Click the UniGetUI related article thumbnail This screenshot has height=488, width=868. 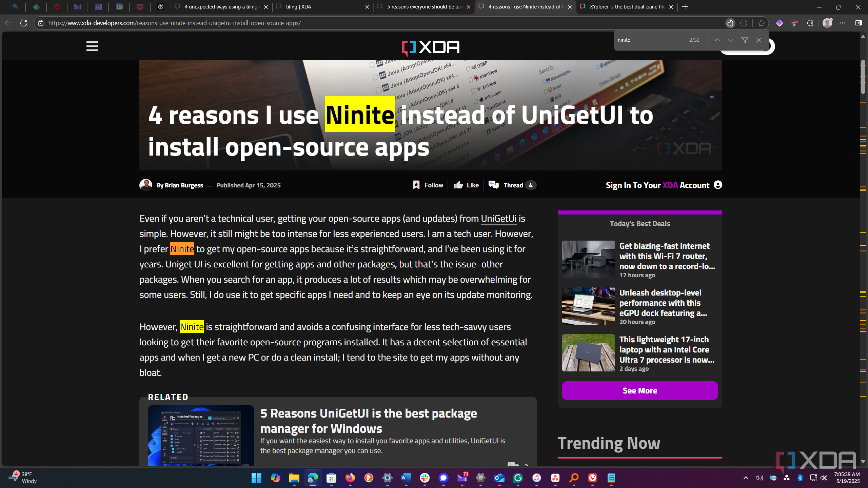pos(201,435)
